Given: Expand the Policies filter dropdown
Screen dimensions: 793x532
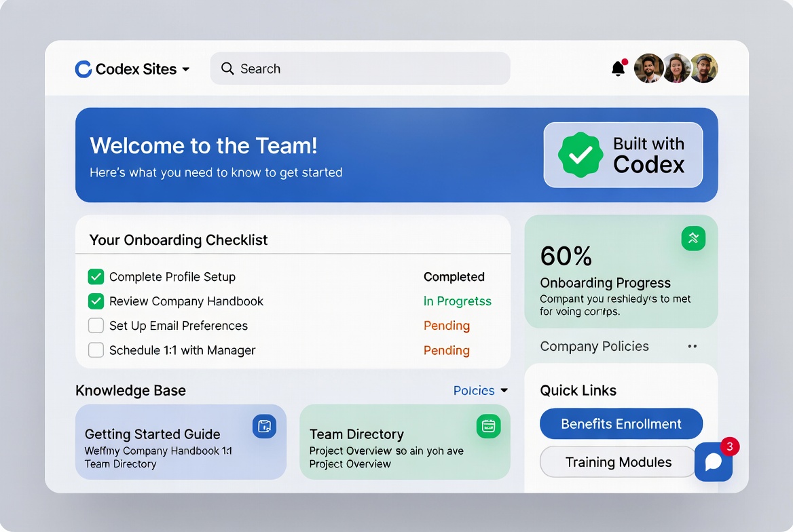Looking at the screenshot, I should pyautogui.click(x=481, y=390).
